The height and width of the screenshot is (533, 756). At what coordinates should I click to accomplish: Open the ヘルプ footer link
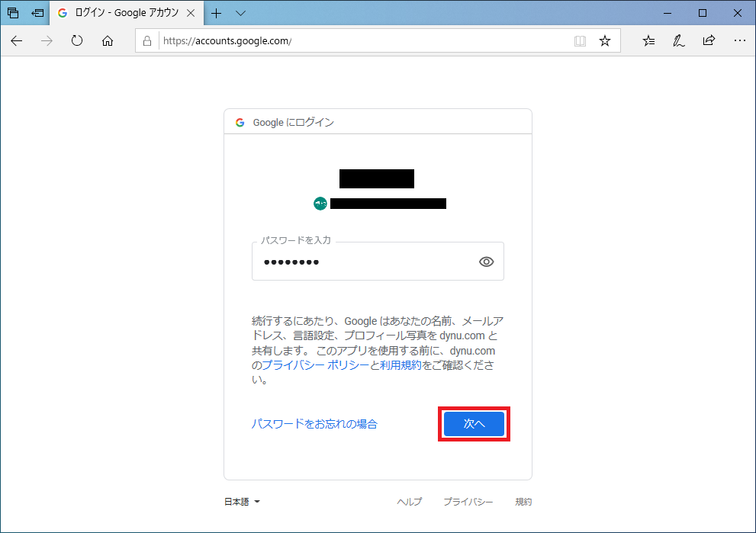pos(410,502)
